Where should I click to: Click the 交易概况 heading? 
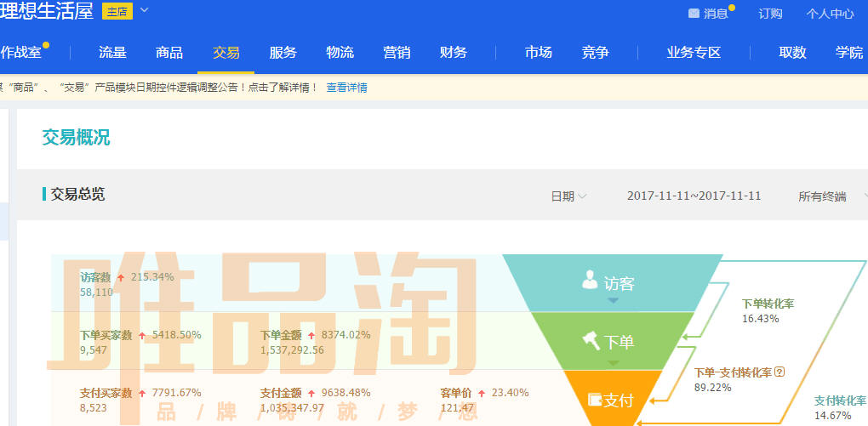(x=76, y=138)
